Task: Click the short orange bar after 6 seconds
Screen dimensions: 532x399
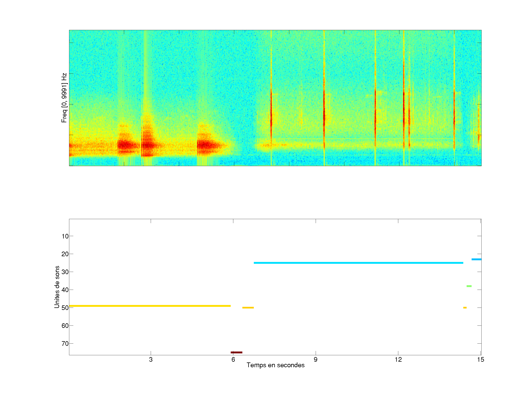Action: (248, 308)
